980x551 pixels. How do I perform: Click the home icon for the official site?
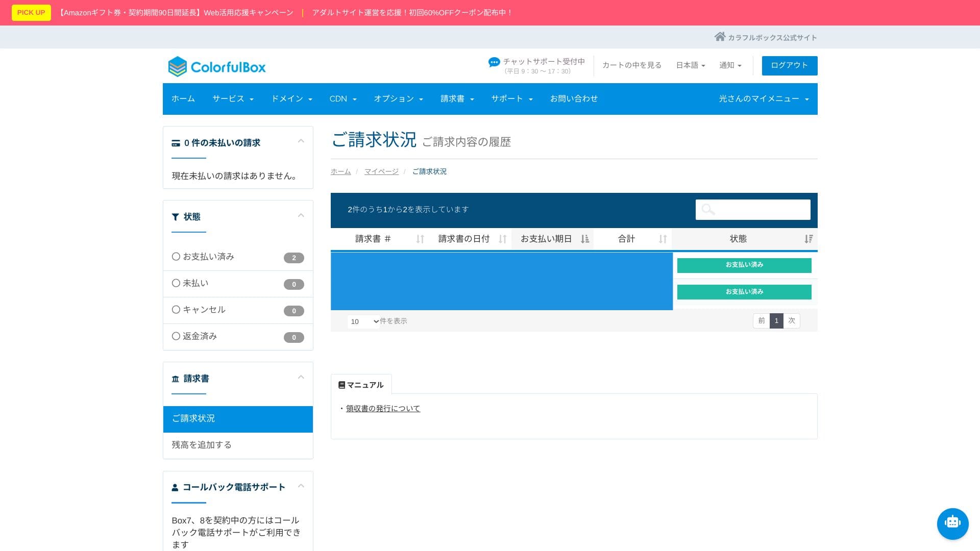(x=720, y=37)
